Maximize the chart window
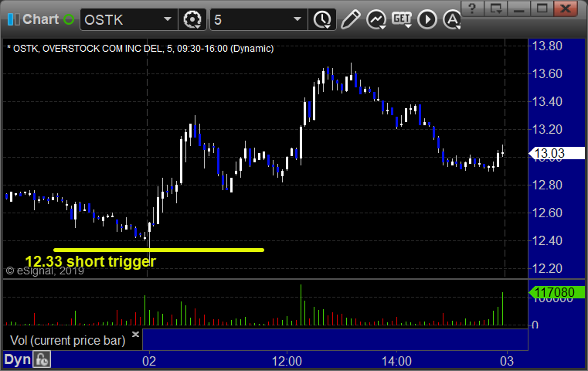 pos(542,8)
